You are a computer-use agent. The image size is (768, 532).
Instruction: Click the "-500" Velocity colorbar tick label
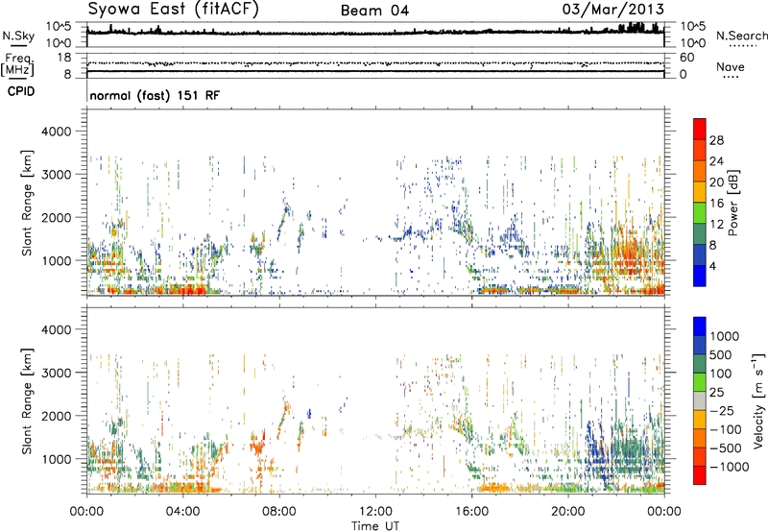click(x=726, y=447)
